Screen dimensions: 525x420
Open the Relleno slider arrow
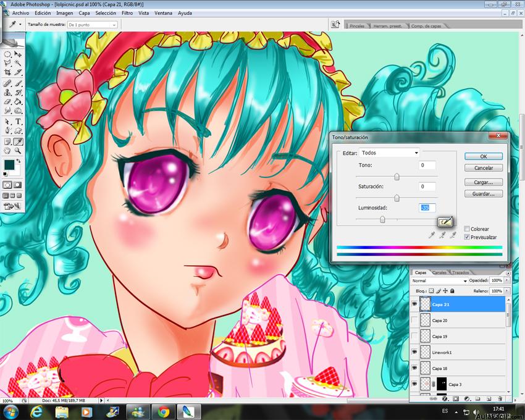506,291
